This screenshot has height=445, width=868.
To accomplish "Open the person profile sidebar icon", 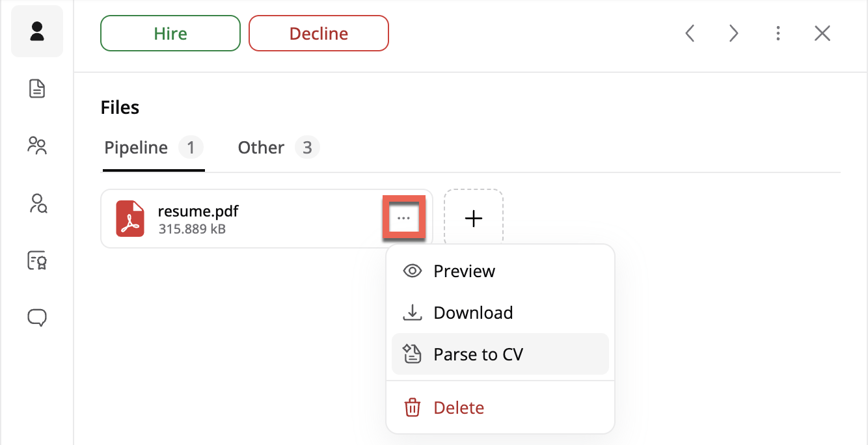I will pos(37,31).
